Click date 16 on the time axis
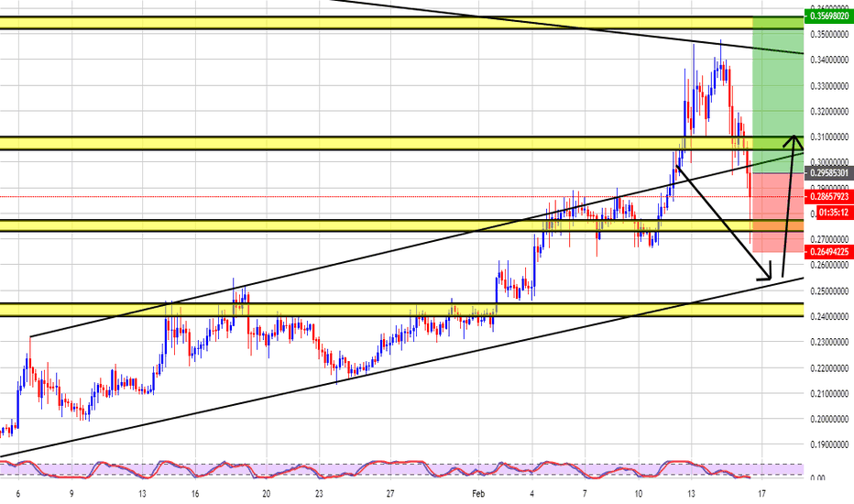 pos(195,494)
